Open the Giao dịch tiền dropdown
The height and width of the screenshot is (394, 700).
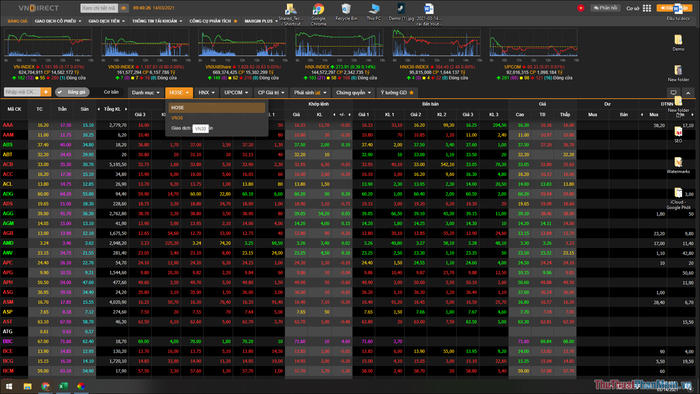click(x=106, y=21)
